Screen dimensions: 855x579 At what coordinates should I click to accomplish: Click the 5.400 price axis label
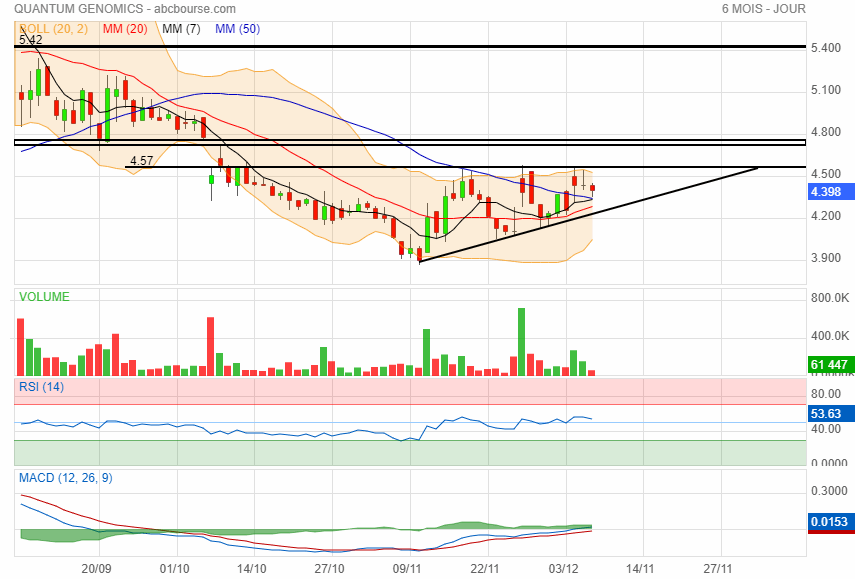pos(829,48)
